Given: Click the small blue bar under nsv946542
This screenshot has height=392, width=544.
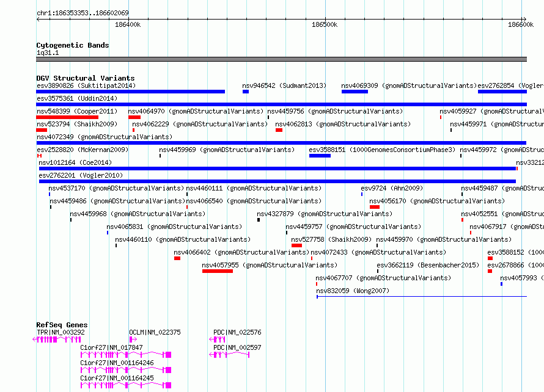Looking at the screenshot, I should 246,92.
